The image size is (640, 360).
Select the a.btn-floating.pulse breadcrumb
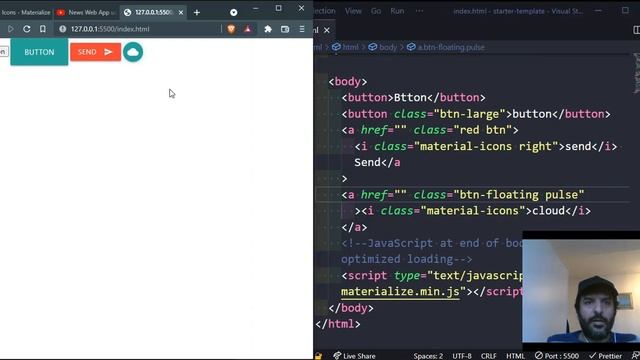click(446, 47)
